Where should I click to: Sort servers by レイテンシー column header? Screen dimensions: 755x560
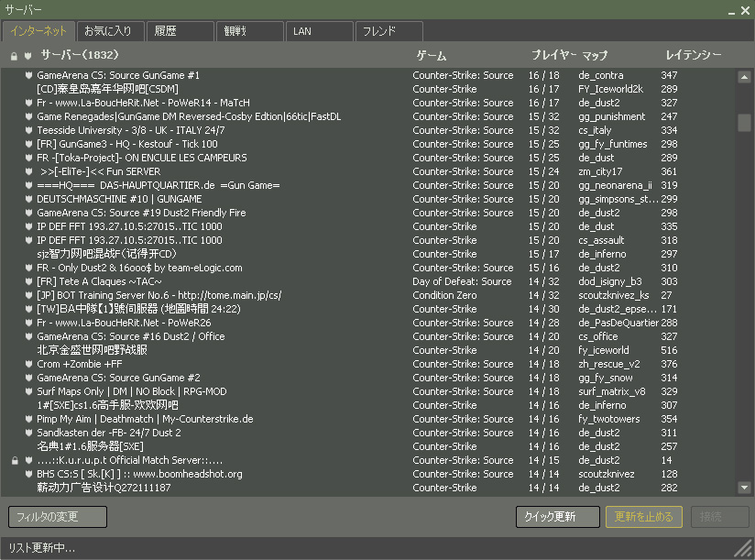[693, 55]
